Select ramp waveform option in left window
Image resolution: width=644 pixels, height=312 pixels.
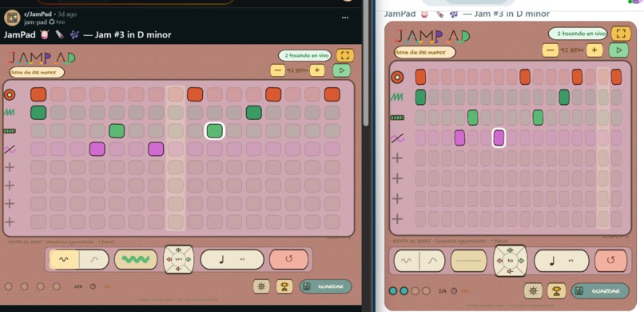[x=94, y=259]
